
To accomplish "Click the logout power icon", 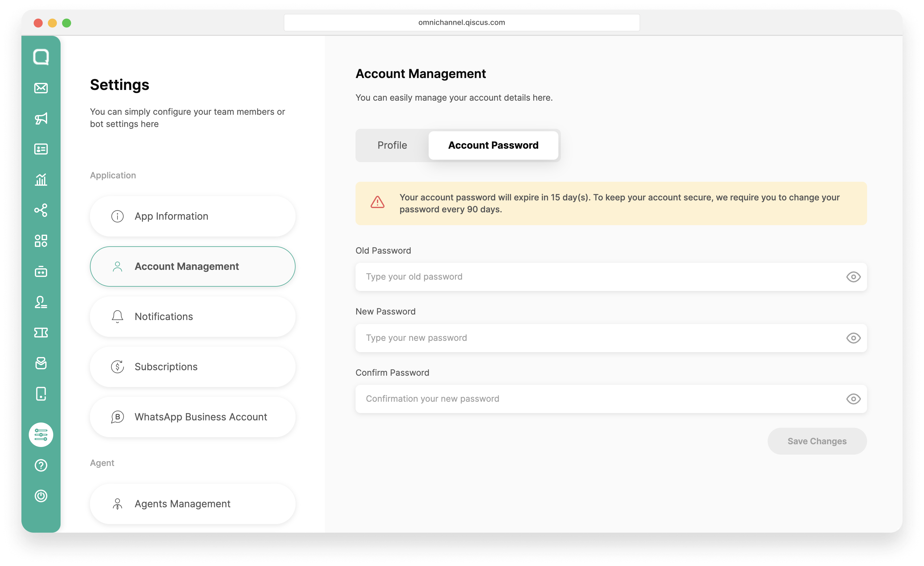I will pos(41,496).
